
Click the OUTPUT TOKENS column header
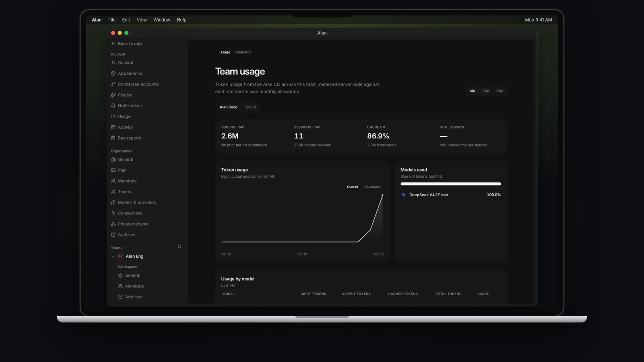[356, 294]
